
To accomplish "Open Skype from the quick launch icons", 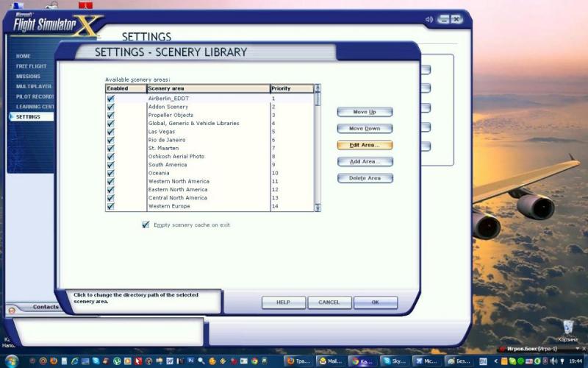I will point(96,361).
